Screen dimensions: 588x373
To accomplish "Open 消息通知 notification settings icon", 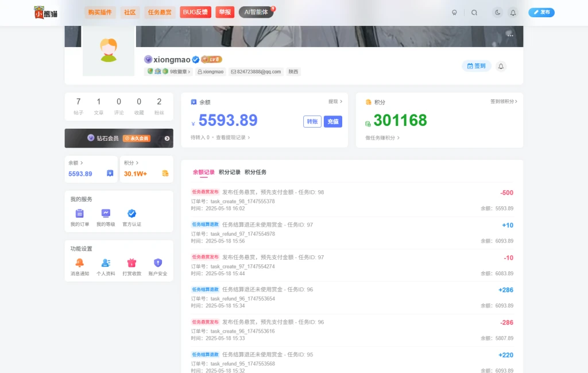I will (x=80, y=263).
